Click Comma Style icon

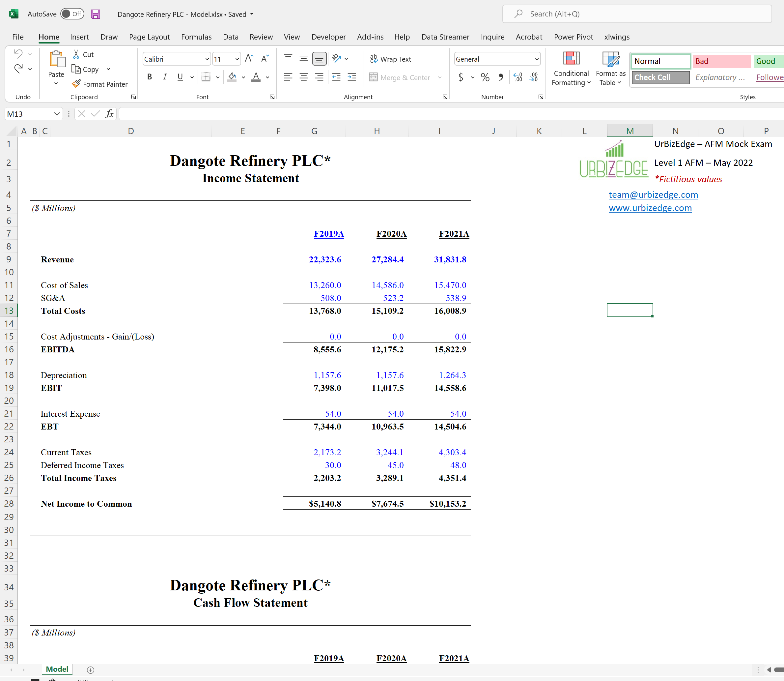point(501,77)
